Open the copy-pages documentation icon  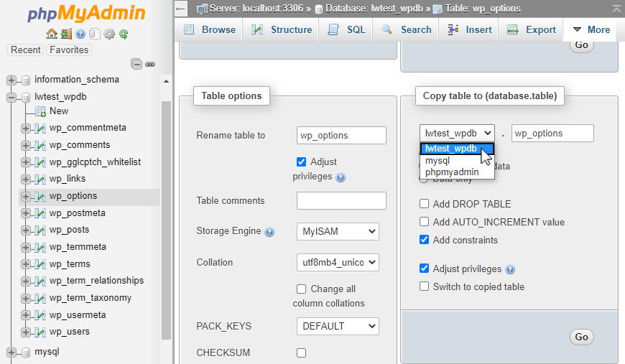(94, 34)
